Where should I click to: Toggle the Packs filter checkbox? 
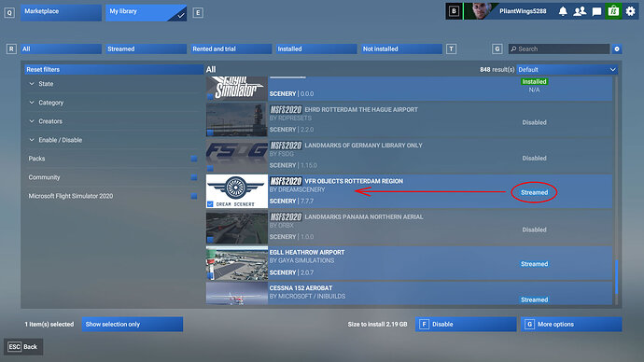[x=194, y=159]
